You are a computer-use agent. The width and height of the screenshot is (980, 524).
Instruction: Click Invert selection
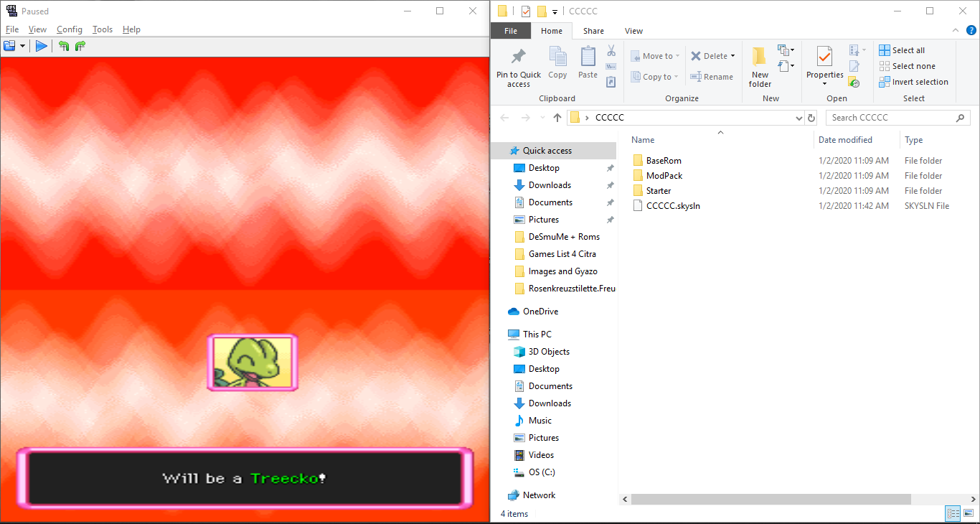913,82
